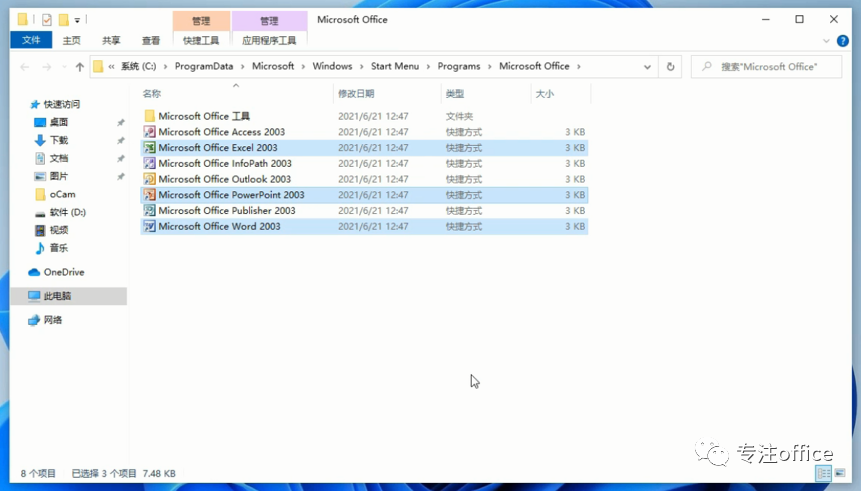Select the Word 2003 shortcut icon
This screenshot has height=491, width=861.
click(149, 226)
